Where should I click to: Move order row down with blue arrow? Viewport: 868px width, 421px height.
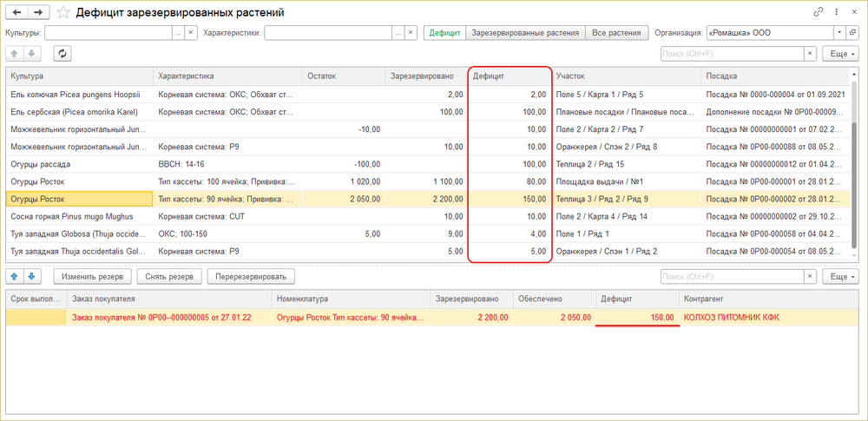click(32, 277)
